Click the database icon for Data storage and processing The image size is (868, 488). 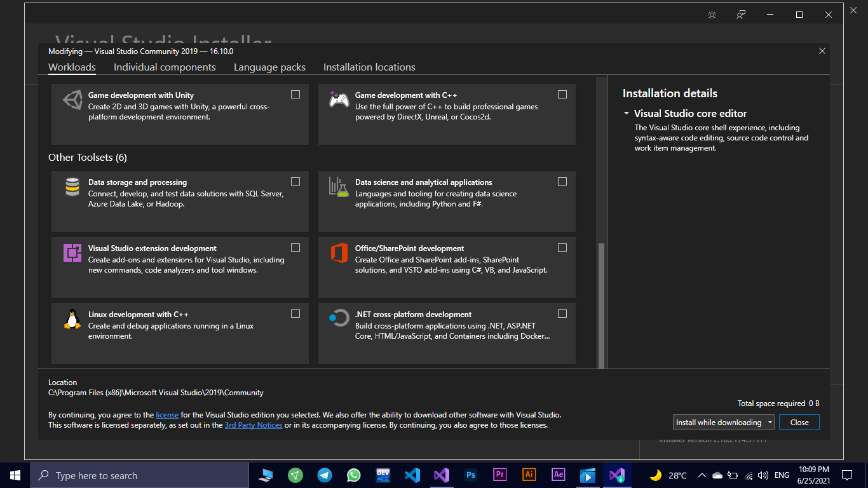pyautogui.click(x=72, y=187)
